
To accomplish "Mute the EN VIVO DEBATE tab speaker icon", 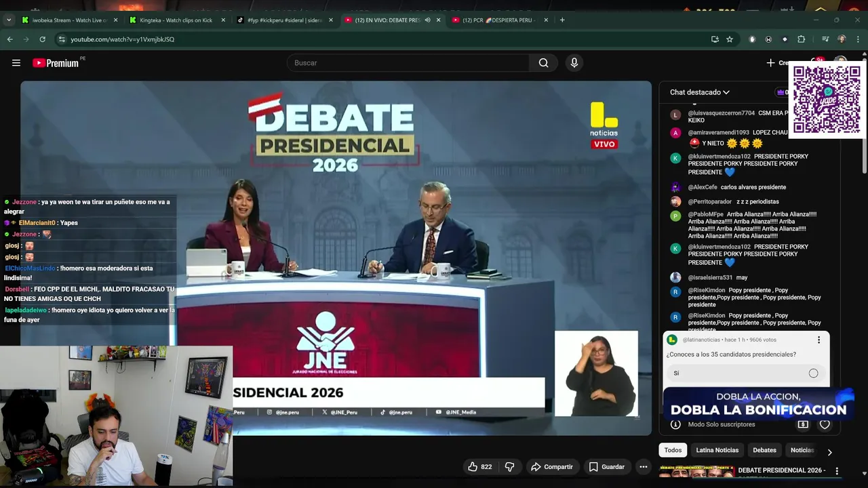I will (x=427, y=20).
